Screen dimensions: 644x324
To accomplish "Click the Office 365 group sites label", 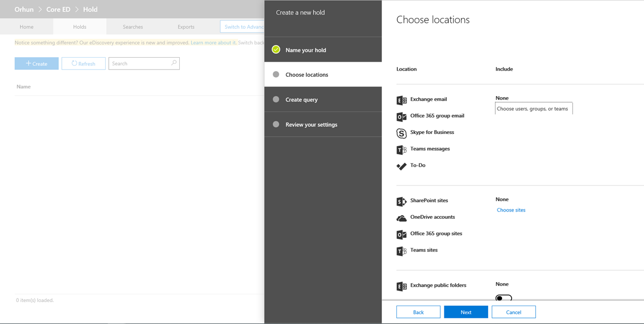I will tap(436, 234).
